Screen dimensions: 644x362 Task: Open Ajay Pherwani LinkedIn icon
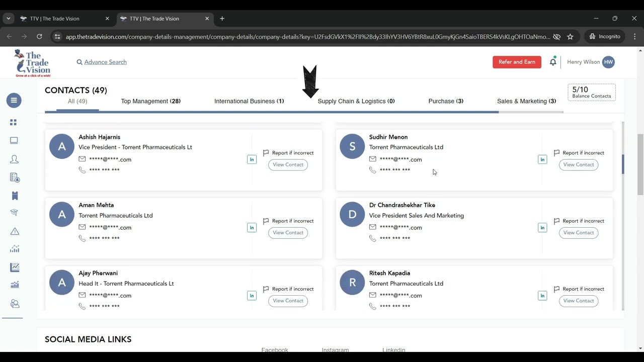pos(252,296)
